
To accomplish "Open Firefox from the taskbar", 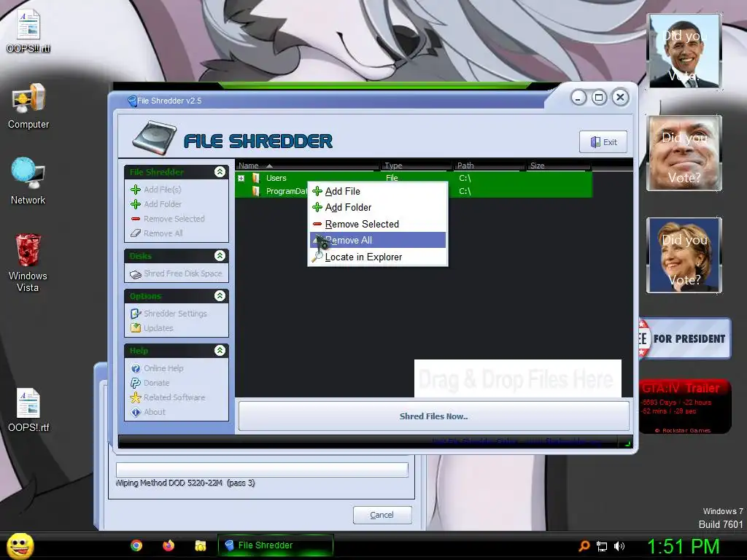I will tap(169, 545).
